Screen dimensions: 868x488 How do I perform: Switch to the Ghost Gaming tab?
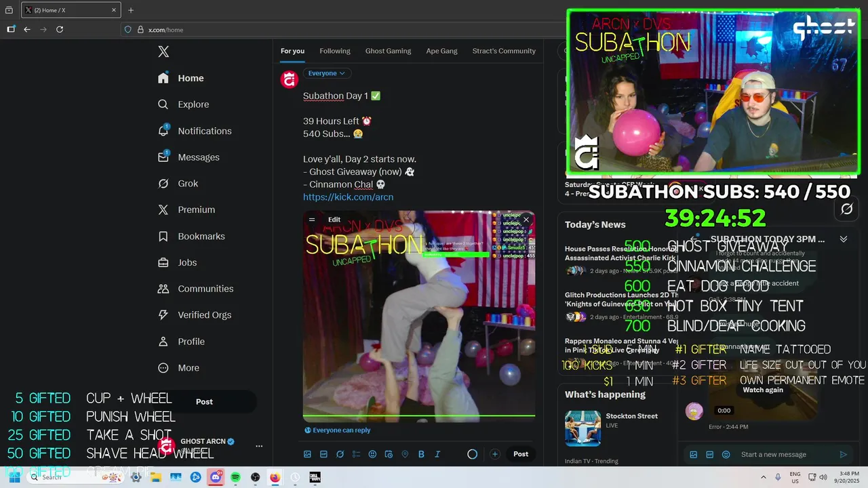(388, 51)
